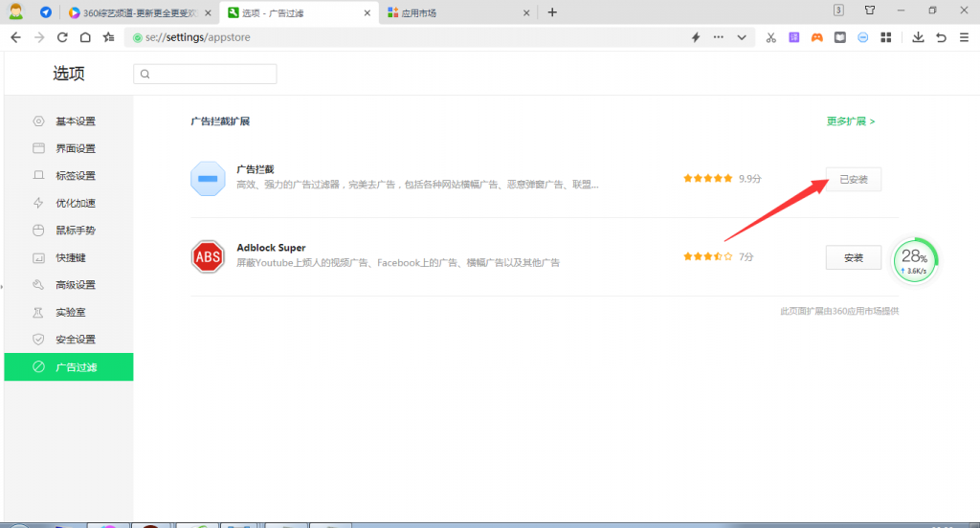Screen dimensions: 980x528
Task: Click the settings search box
Action: pos(205,74)
